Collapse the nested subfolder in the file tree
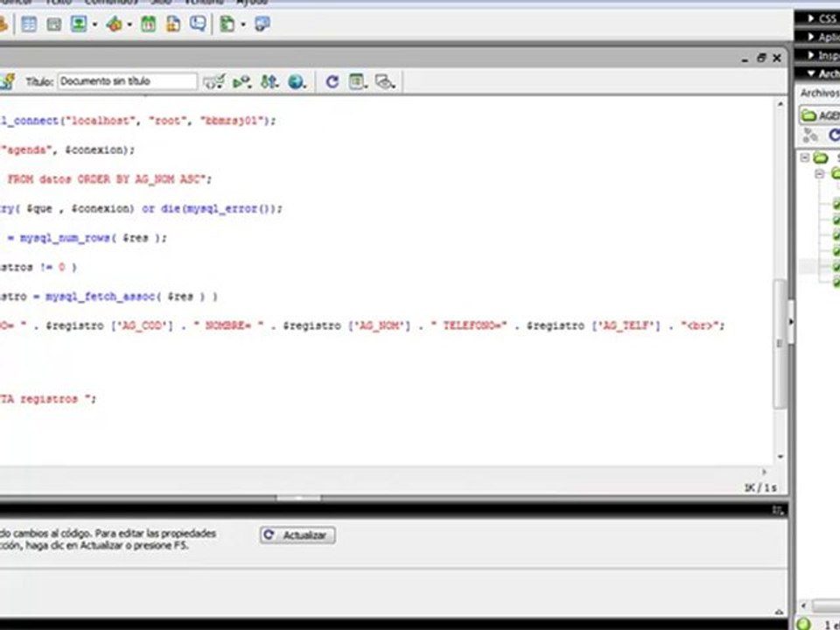Image resolution: width=840 pixels, height=630 pixels. [x=819, y=173]
